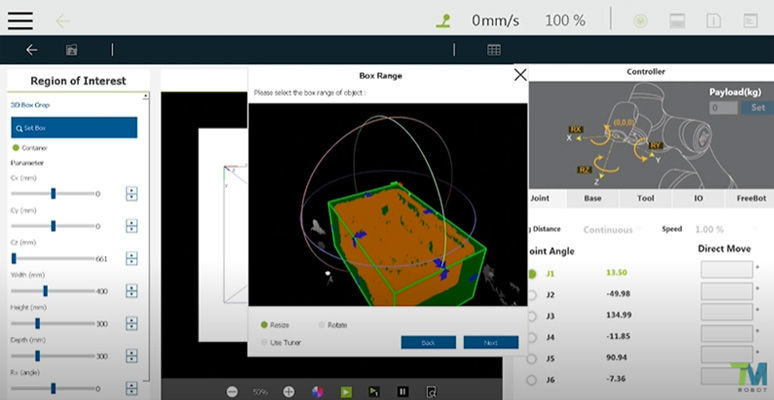
Task: Click the split panel icon in top bar
Action: click(x=677, y=21)
